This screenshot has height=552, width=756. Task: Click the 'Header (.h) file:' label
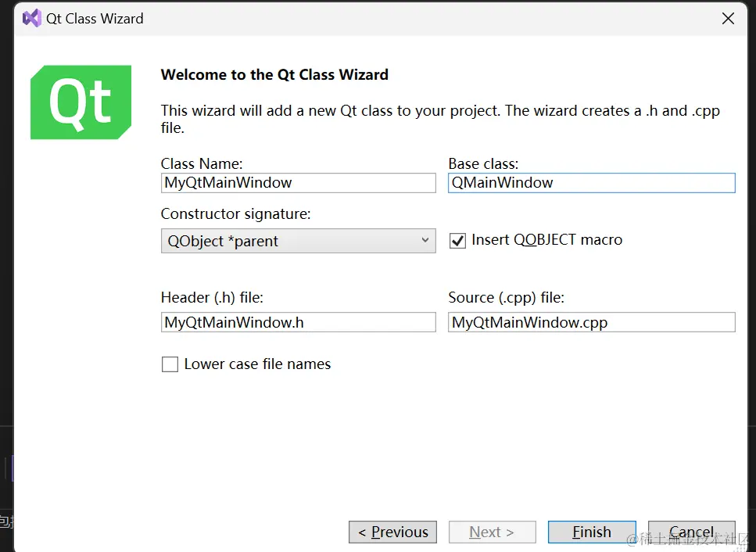coord(212,297)
